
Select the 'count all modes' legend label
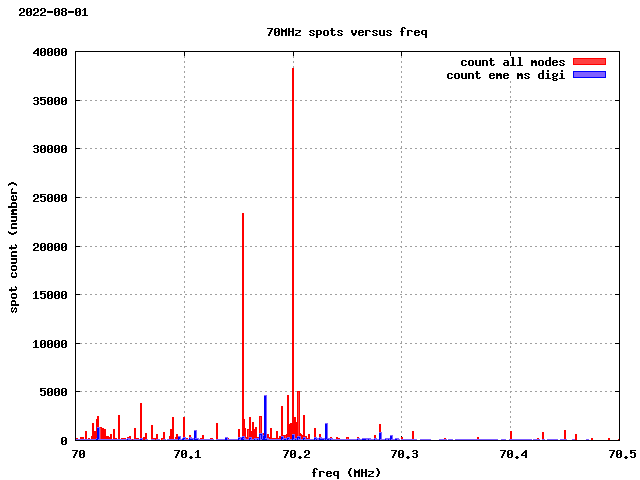[x=512, y=62]
